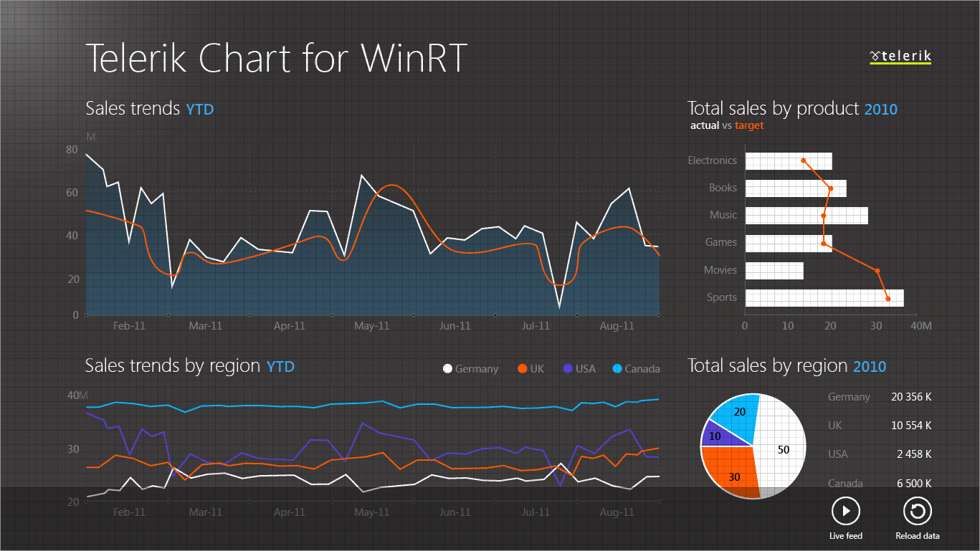Select the Sports bar in product chart
The height and width of the screenshot is (551, 980).
pos(824,297)
